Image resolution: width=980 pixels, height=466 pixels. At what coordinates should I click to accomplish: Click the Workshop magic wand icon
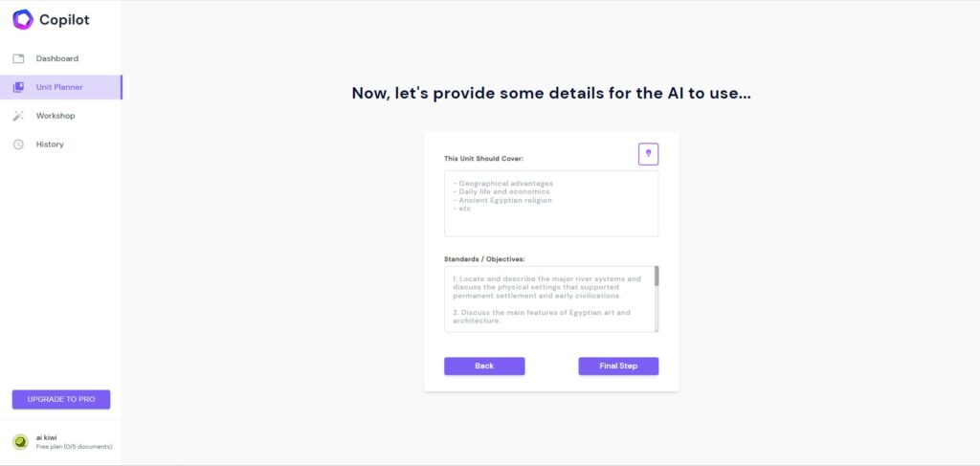(18, 116)
